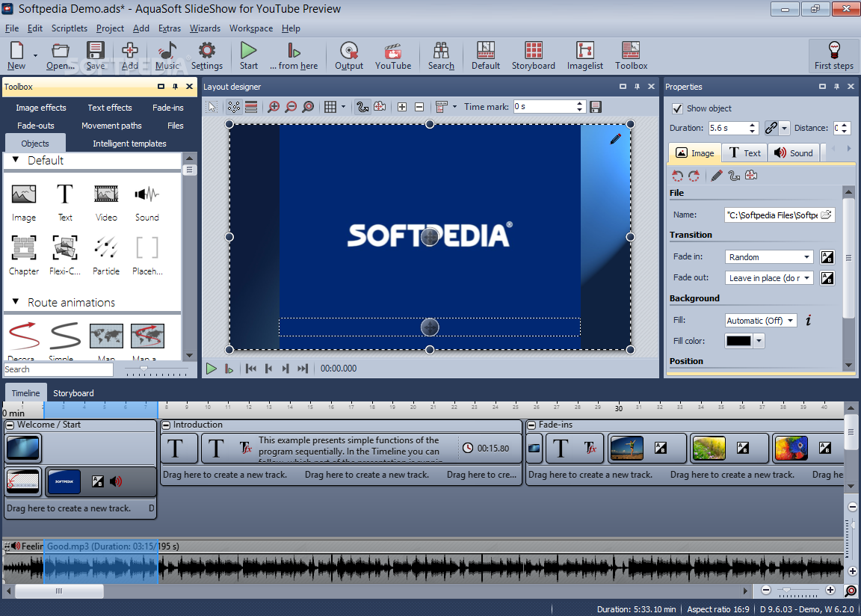Save the project via Save icon

coord(96,56)
